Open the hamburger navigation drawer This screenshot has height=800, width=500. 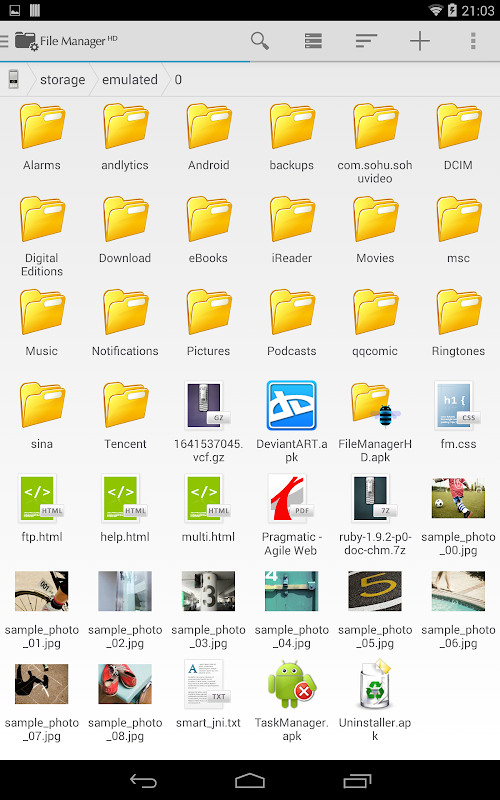5,41
